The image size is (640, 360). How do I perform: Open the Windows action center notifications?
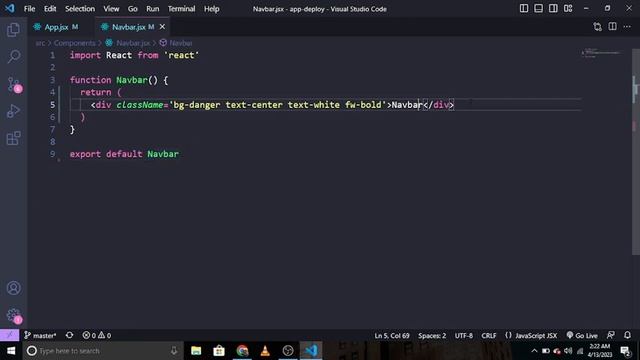pos(626,351)
